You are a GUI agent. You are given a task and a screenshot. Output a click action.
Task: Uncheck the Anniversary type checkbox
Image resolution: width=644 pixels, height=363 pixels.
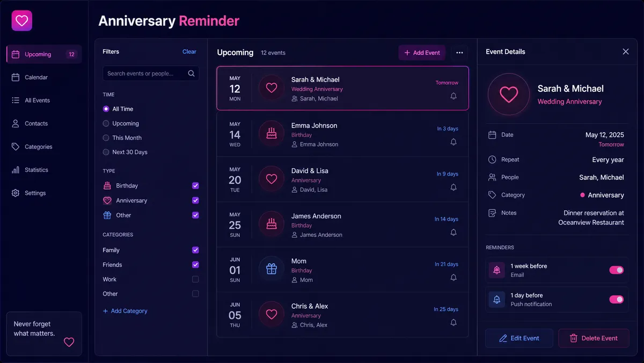click(x=195, y=200)
